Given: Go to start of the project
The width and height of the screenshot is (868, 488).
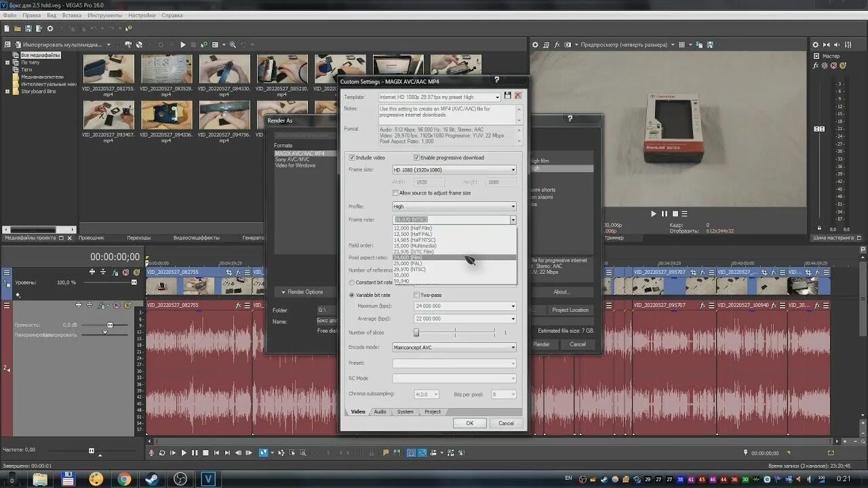Looking at the screenshot, I should pos(216,453).
